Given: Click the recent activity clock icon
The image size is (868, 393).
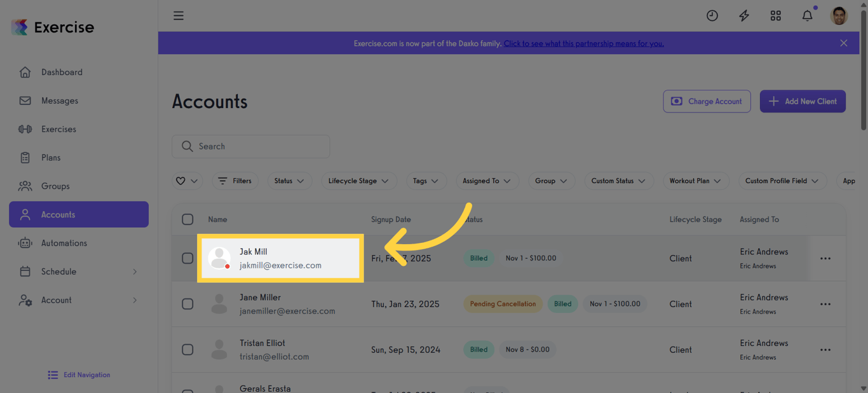Looking at the screenshot, I should [712, 15].
